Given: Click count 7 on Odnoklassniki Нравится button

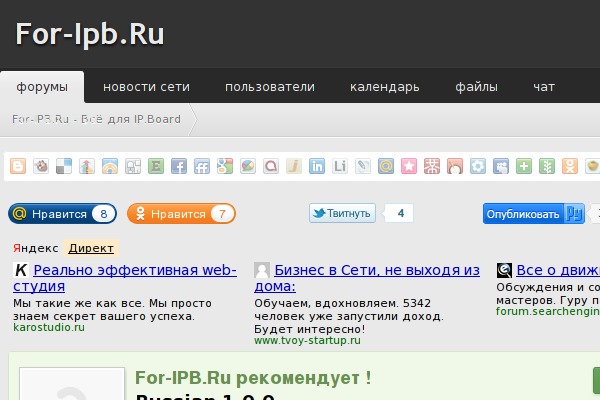Looking at the screenshot, I should (222, 214).
